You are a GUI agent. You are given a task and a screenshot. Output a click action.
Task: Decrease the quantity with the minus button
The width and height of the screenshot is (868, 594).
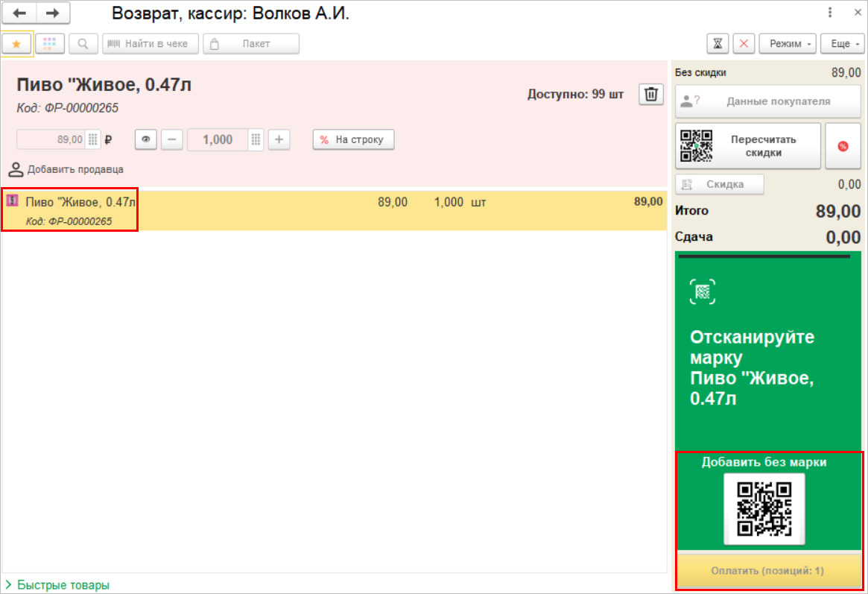172,139
